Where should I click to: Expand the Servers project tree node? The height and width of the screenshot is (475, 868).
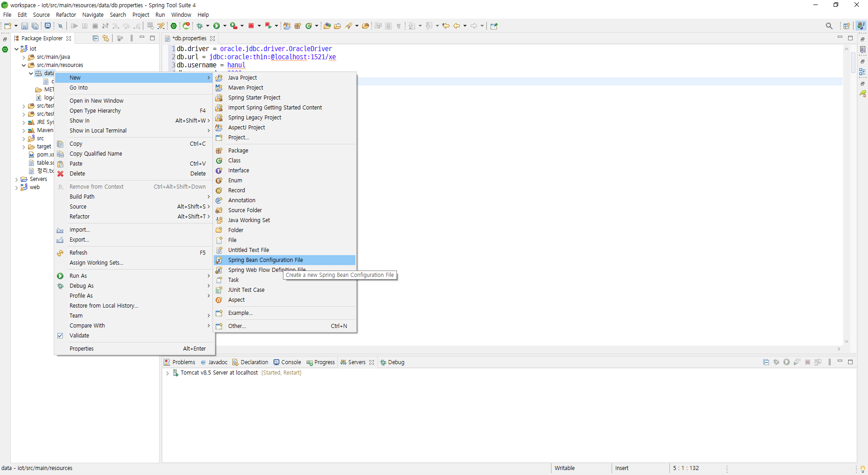point(17,180)
